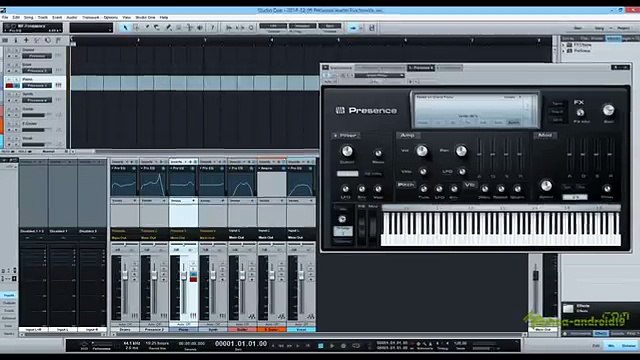Mute the Drums track

pyautogui.click(x=9, y=50)
